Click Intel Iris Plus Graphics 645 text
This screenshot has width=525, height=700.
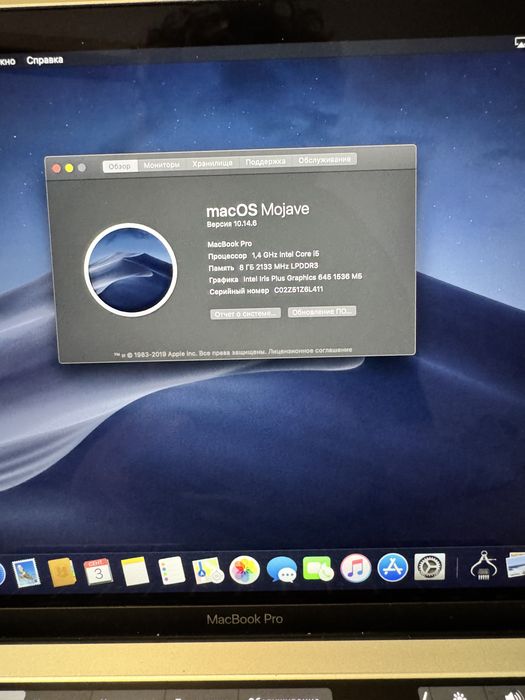point(287,278)
